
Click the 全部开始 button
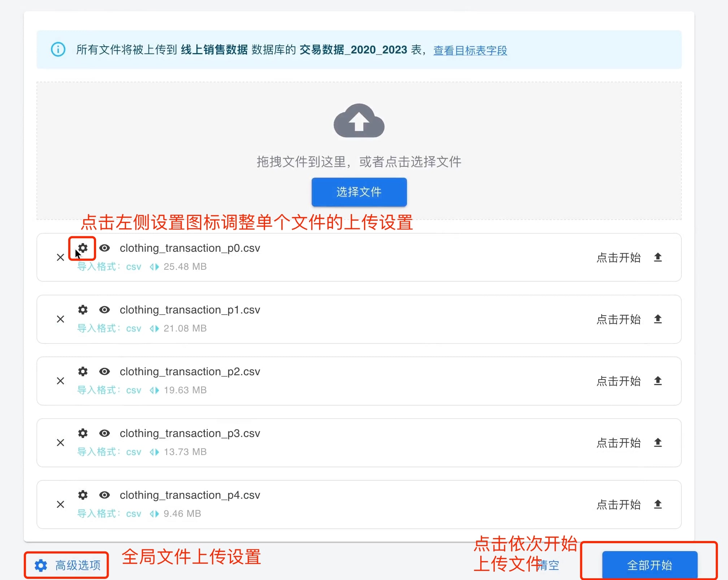pos(650,564)
